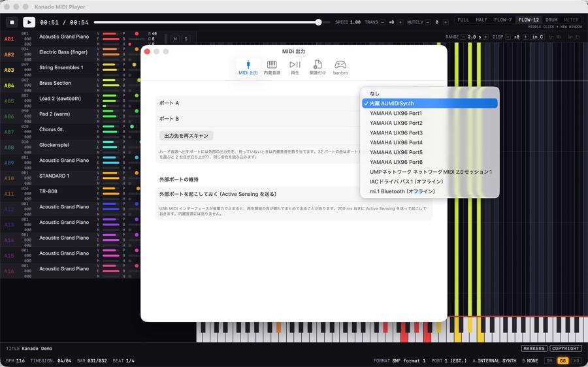
Task: Select the 'in B♭' display key toggle
Action: (x=555, y=37)
